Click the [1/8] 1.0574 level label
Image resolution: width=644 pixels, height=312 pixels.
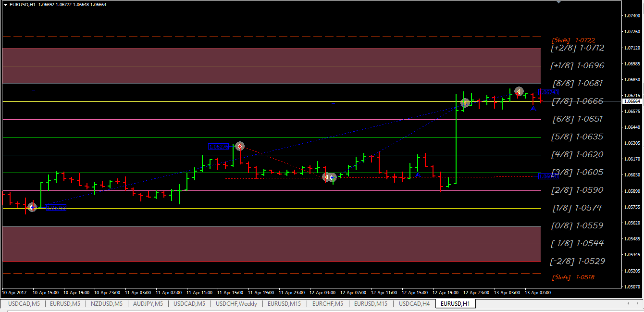point(577,208)
